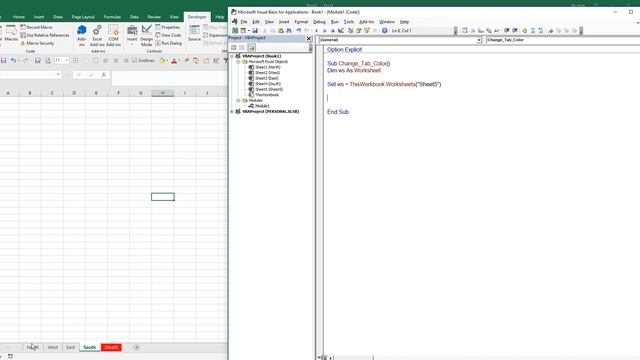The width and height of the screenshot is (640, 360).
Task: Open the Macros button in Excel ribbon
Action: click(11, 33)
